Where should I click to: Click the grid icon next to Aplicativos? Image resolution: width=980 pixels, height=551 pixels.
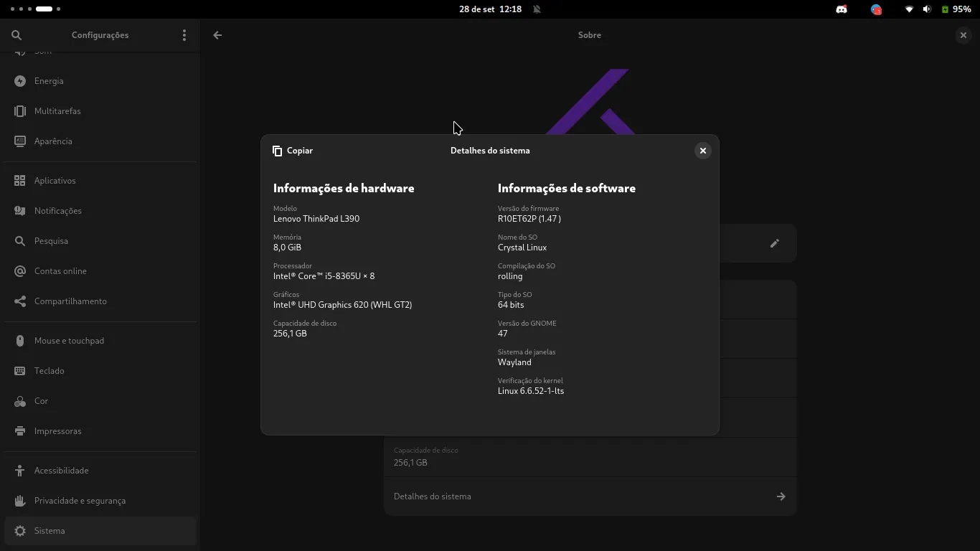click(x=20, y=181)
